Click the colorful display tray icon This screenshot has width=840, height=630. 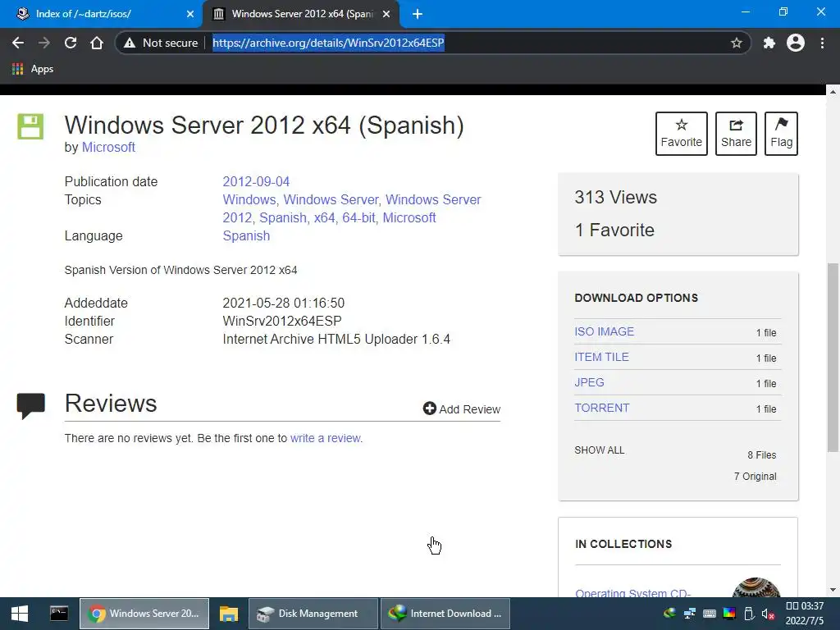click(x=729, y=614)
